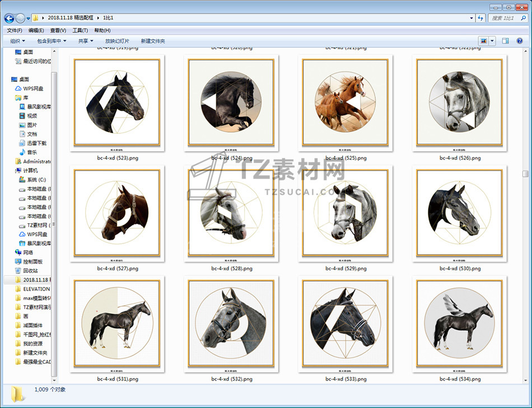Select 视频 library
The height and width of the screenshot is (408, 532).
[28, 116]
